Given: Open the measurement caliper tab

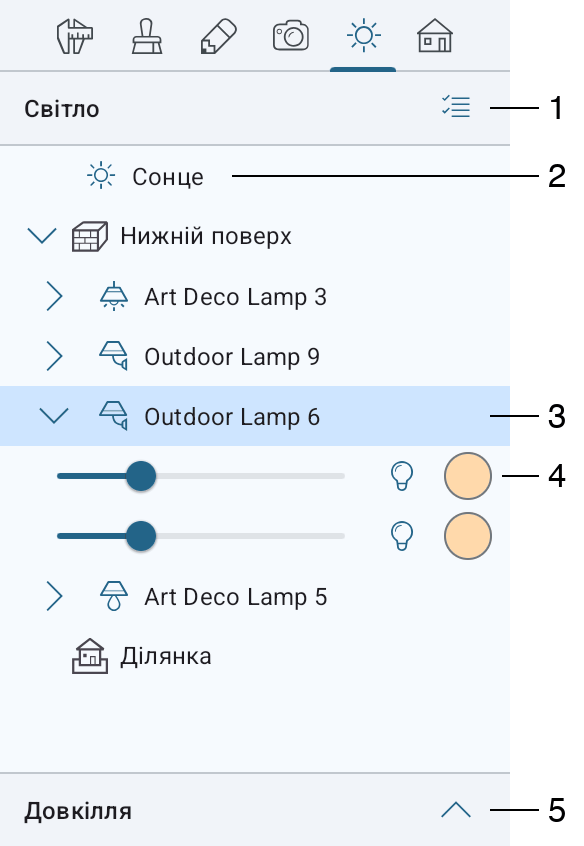Looking at the screenshot, I should coord(75,36).
